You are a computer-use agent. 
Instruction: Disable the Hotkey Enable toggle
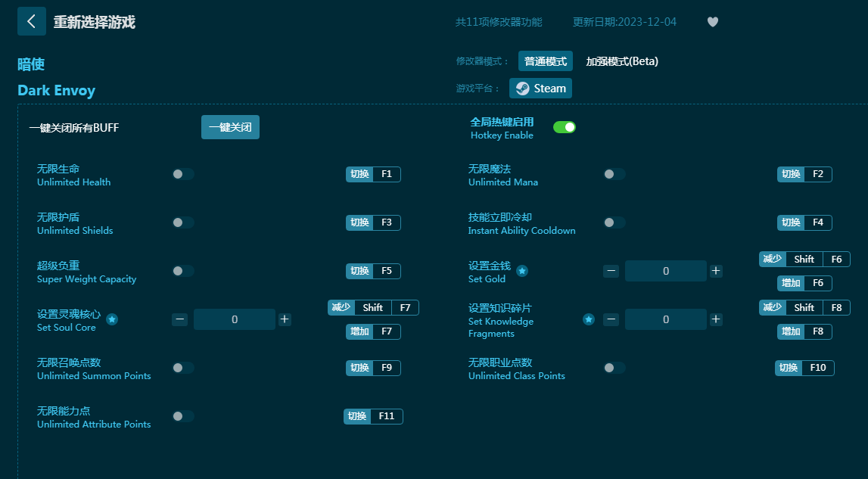click(x=565, y=127)
